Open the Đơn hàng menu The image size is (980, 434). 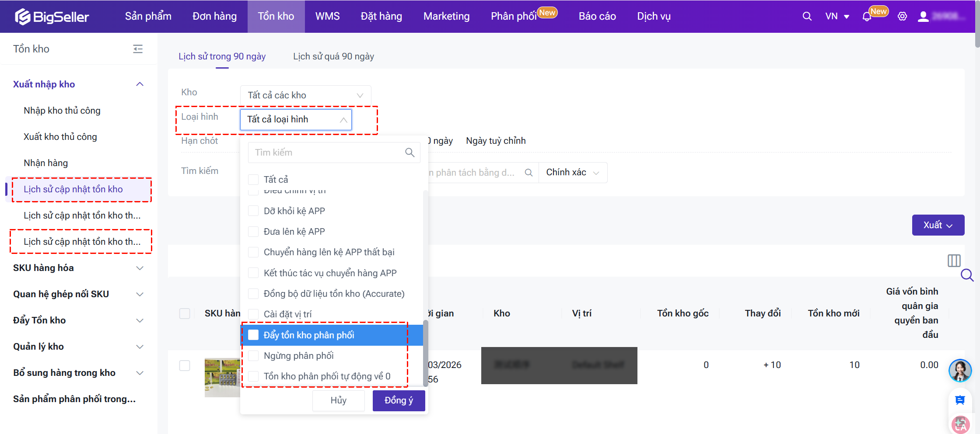(x=214, y=16)
